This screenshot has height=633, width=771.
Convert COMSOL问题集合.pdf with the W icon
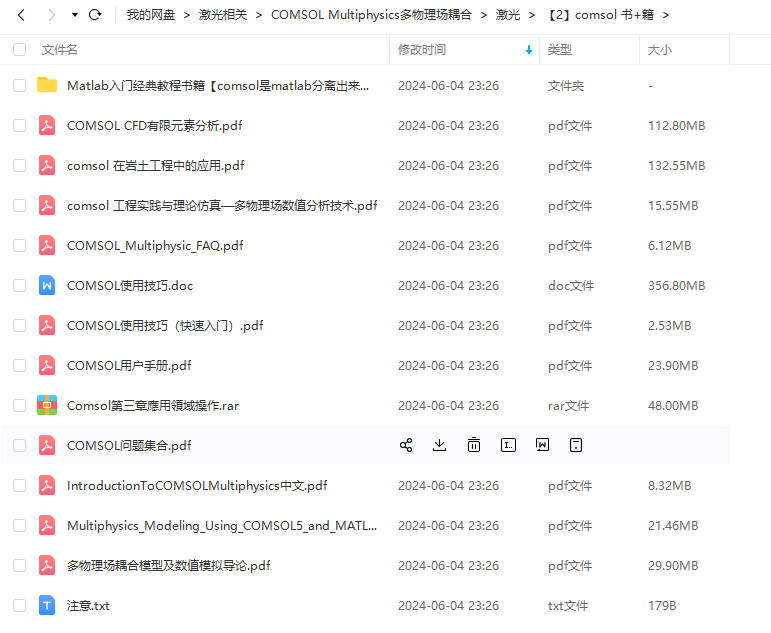[542, 445]
